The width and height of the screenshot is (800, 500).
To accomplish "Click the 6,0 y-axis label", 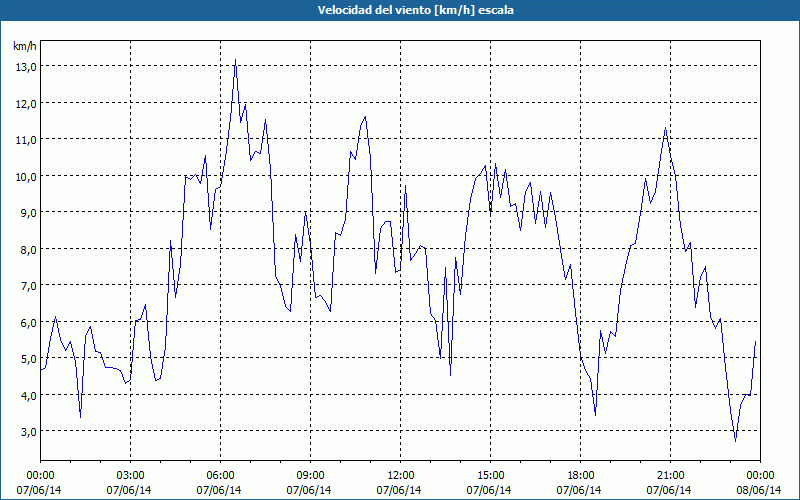I will (x=28, y=322).
